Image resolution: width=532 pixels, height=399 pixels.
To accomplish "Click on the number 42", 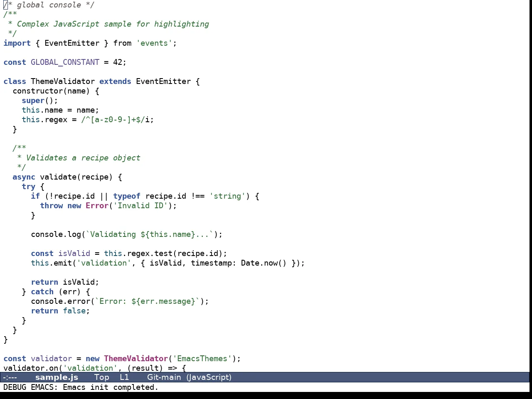I will click(x=118, y=62).
